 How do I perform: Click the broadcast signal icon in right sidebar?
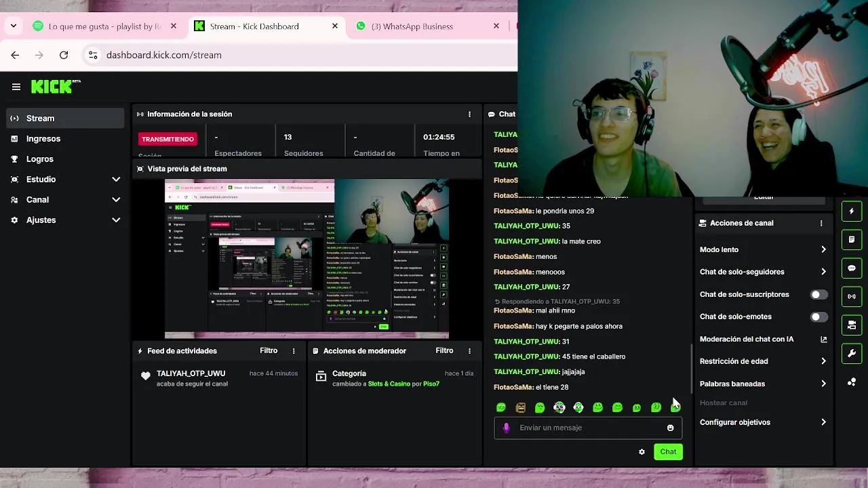[x=852, y=296]
